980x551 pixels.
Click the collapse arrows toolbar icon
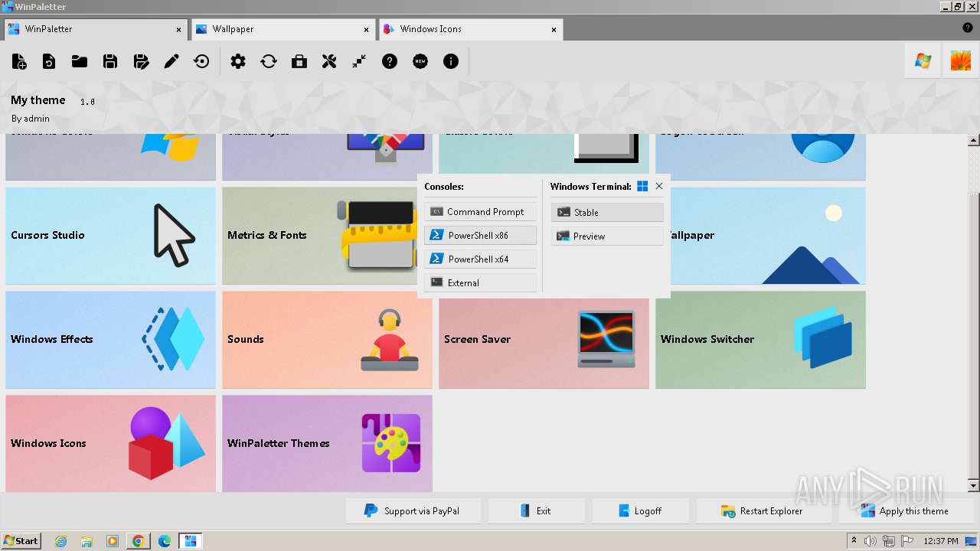coord(360,61)
